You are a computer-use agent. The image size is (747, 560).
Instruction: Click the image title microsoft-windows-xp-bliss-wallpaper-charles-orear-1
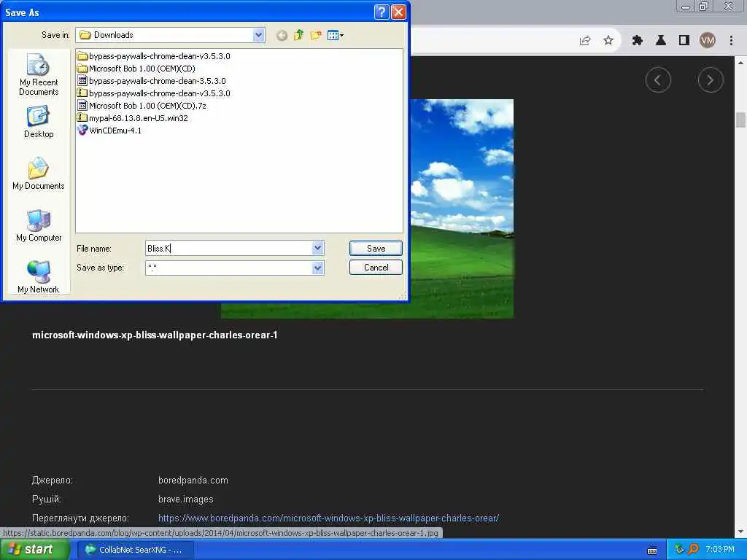(155, 335)
